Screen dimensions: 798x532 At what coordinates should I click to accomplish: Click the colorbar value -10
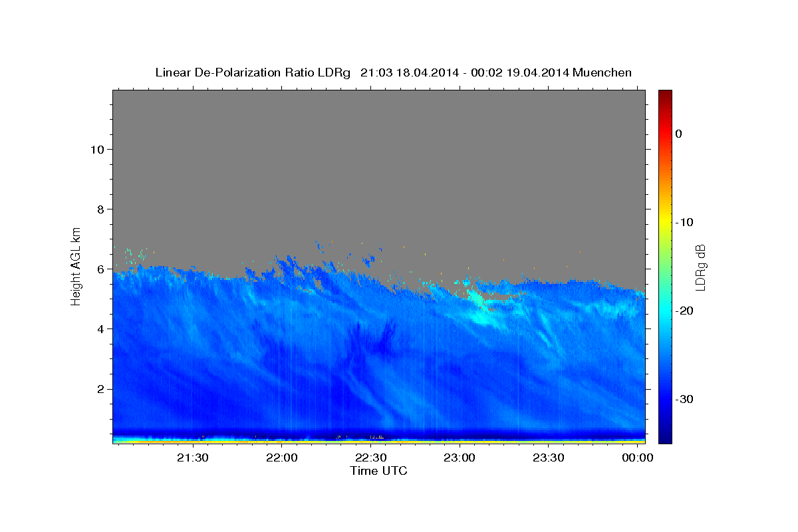pos(684,222)
